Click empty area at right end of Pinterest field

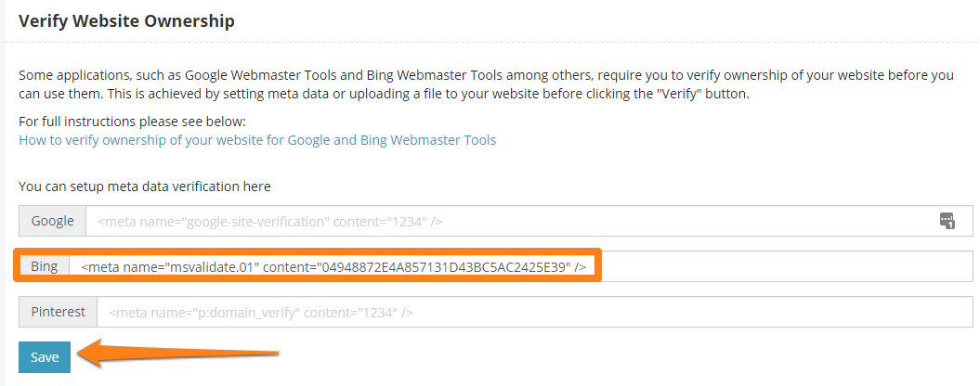[790, 313]
